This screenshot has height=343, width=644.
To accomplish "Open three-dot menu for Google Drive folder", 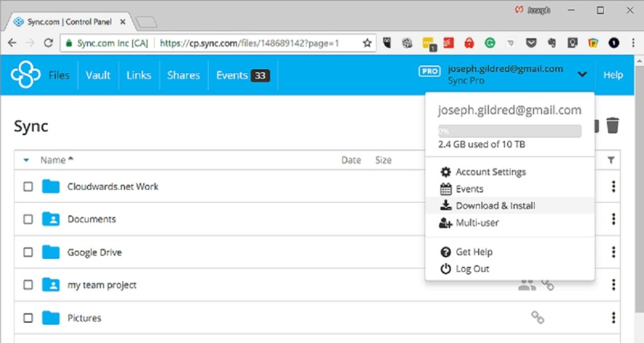I will 613,252.
